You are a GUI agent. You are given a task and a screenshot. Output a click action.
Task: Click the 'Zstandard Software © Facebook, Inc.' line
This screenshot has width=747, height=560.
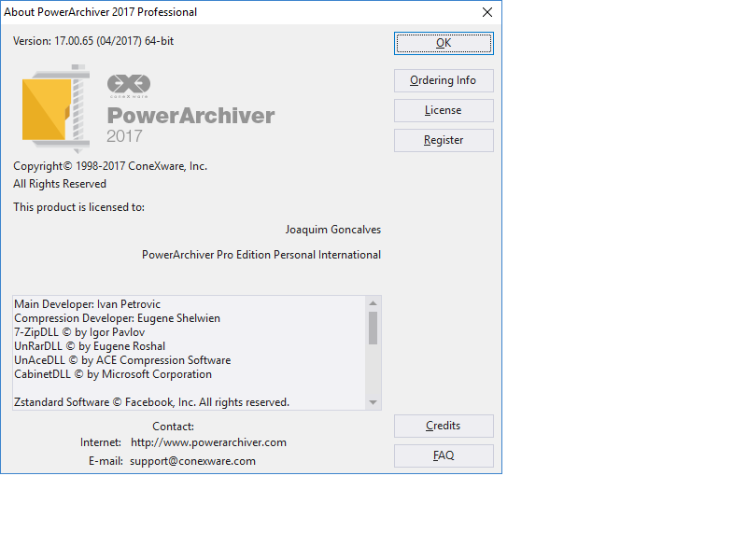(x=151, y=402)
